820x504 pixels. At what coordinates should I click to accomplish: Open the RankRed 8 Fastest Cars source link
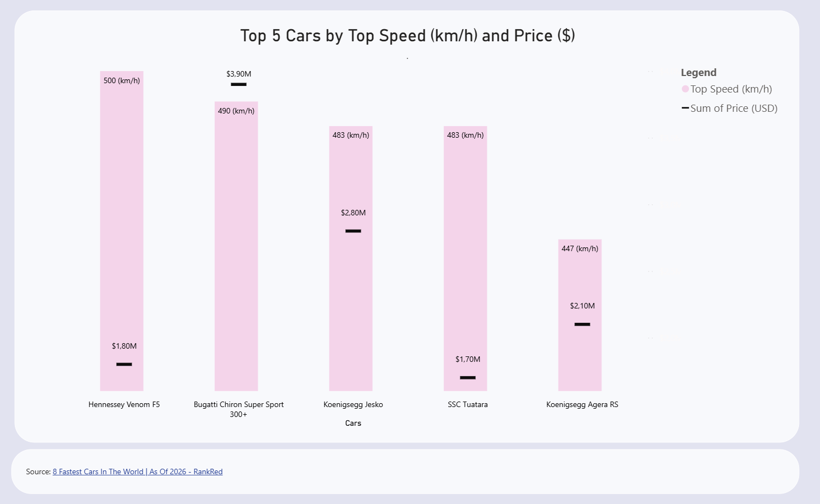coord(138,472)
